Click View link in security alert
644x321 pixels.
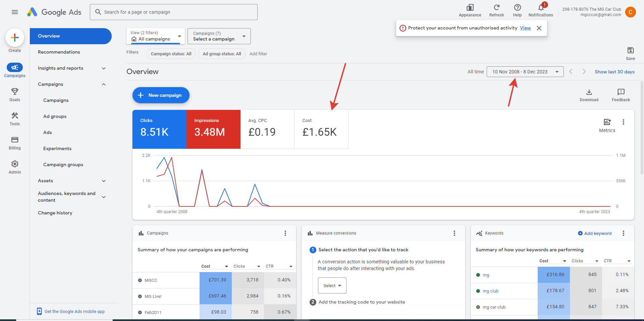click(525, 28)
